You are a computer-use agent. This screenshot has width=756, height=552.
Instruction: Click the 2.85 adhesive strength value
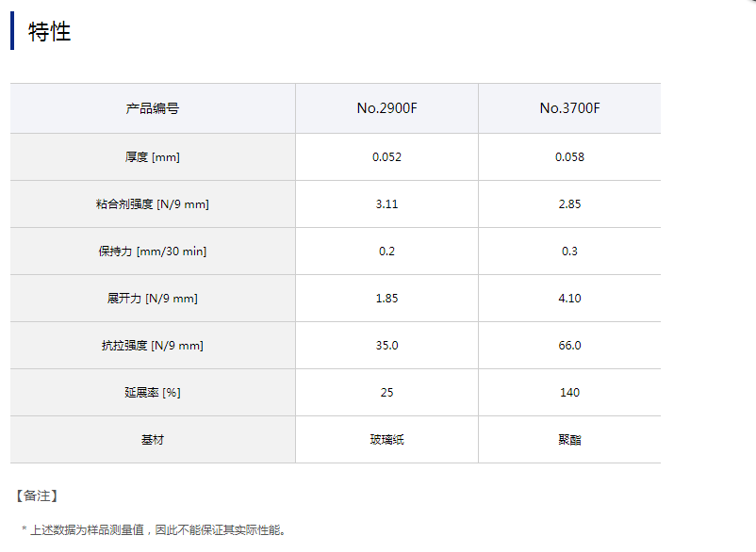pyautogui.click(x=569, y=204)
